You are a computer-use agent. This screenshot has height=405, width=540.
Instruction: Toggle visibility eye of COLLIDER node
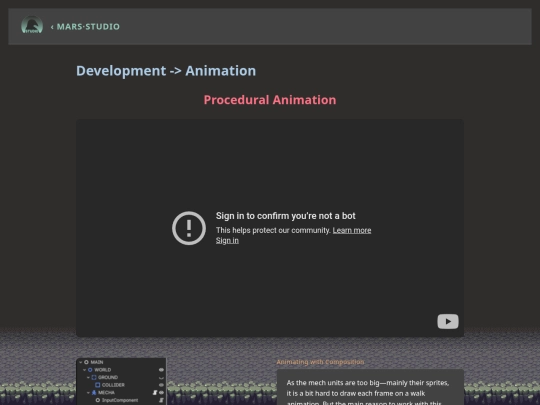pyautogui.click(x=161, y=385)
